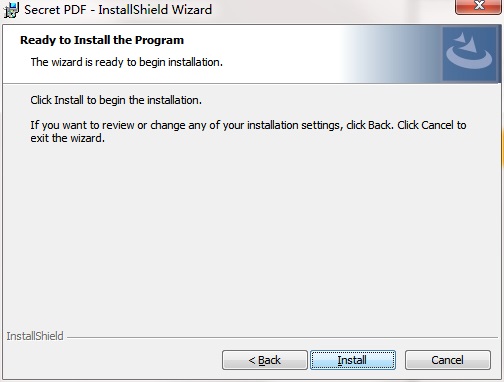This screenshot has height=382, width=504.
Task: Click the 'Click Install to begin the installation' line
Action: (116, 100)
